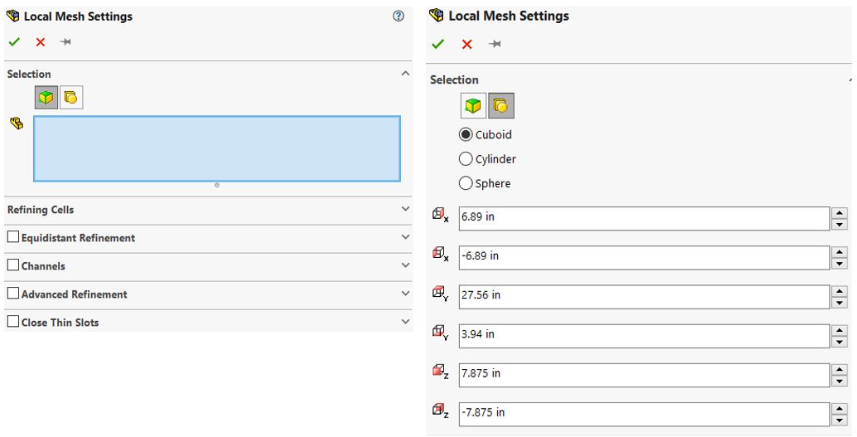Tick the Close Thin Slots checkbox
This screenshot has width=857, height=437.
pos(13,322)
